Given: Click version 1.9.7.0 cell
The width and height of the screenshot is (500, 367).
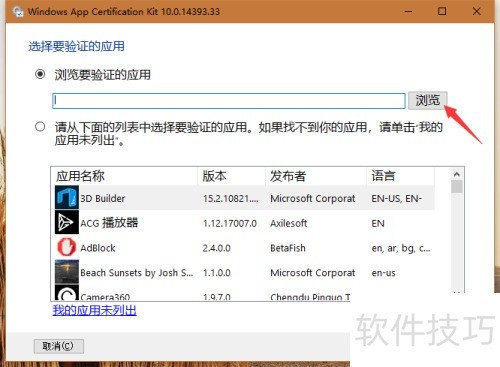Looking at the screenshot, I should [x=217, y=297].
